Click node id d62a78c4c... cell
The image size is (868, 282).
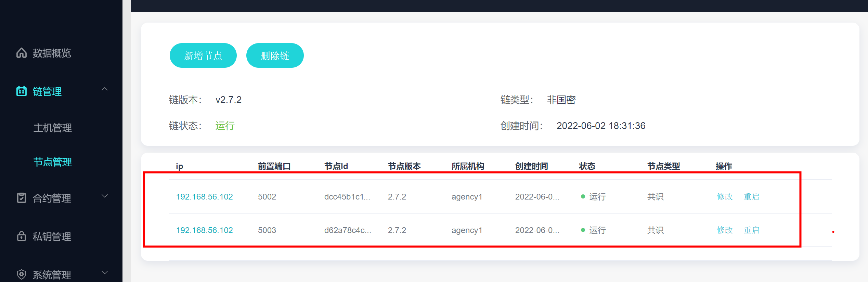348,230
